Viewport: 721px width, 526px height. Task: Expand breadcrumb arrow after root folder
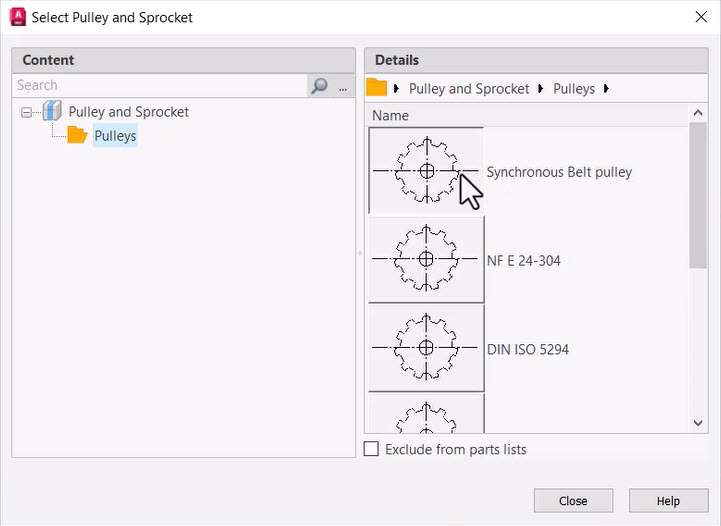point(396,88)
